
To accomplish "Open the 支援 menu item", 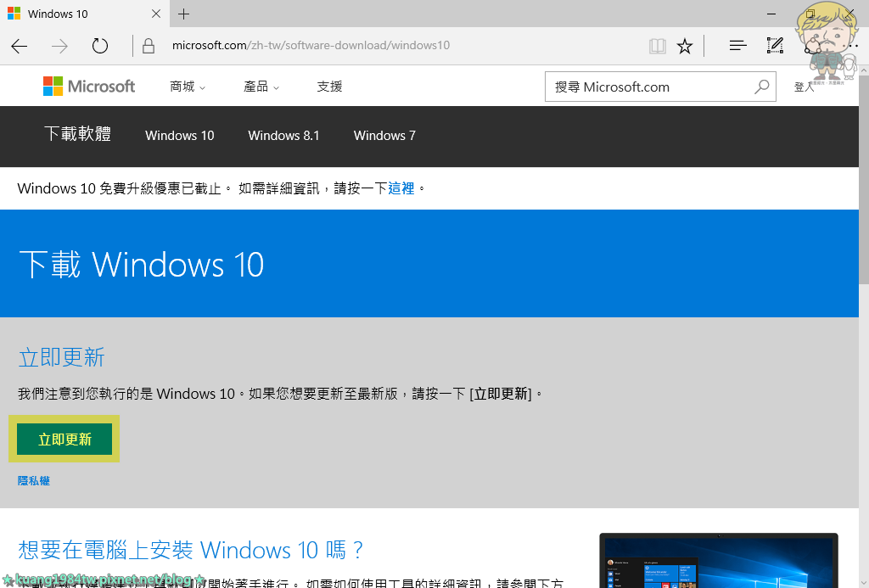I will click(x=330, y=87).
